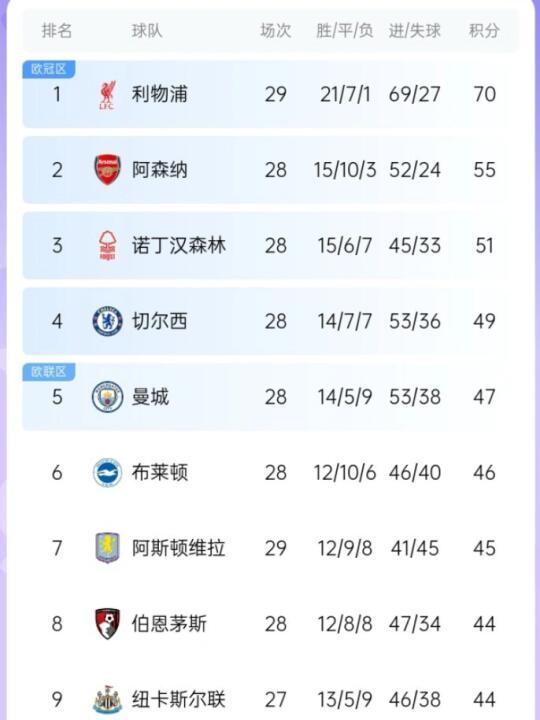Open the Nottingham Forest tree logo
The height and width of the screenshot is (720, 540).
107,246
